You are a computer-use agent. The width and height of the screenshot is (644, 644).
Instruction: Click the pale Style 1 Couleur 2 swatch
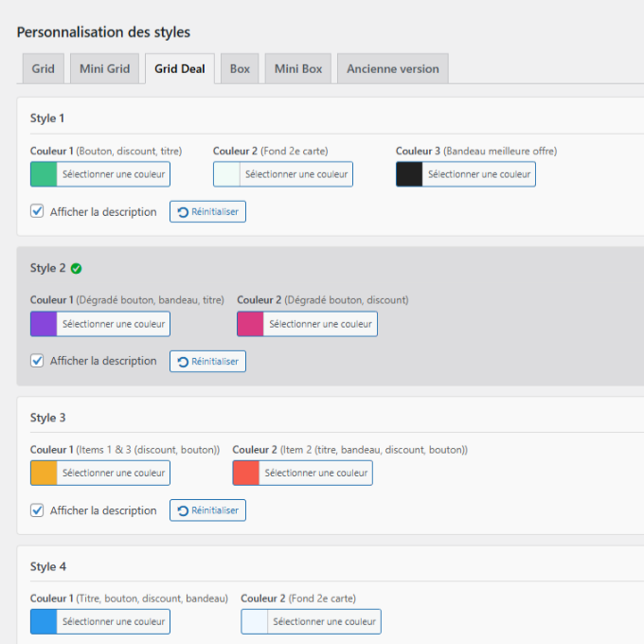coord(226,174)
